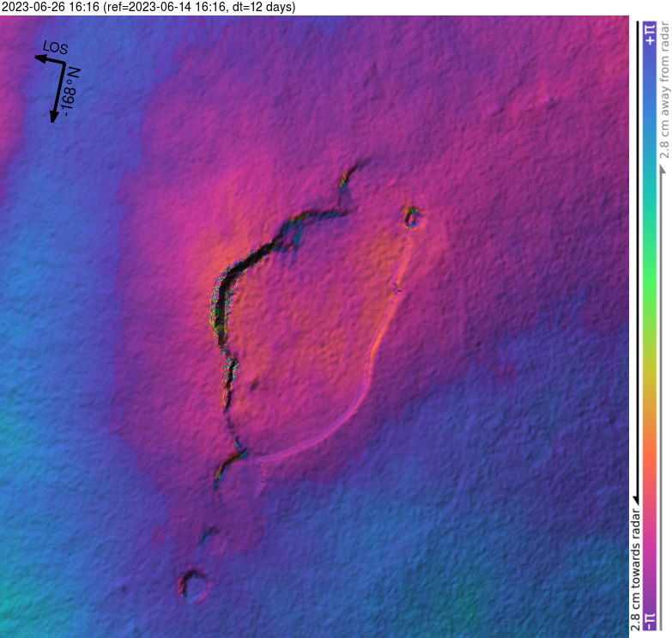Click the '-168°N' heading label
The image size is (672, 638).
click(x=70, y=92)
